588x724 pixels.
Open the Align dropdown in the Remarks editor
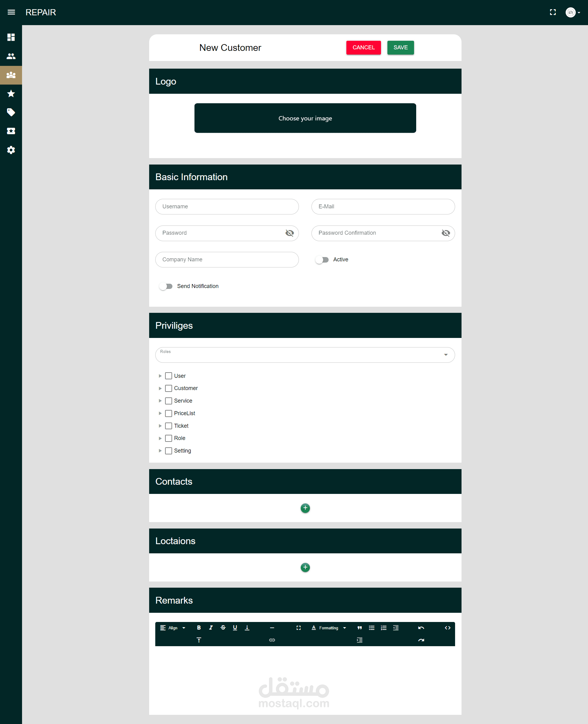tap(173, 628)
